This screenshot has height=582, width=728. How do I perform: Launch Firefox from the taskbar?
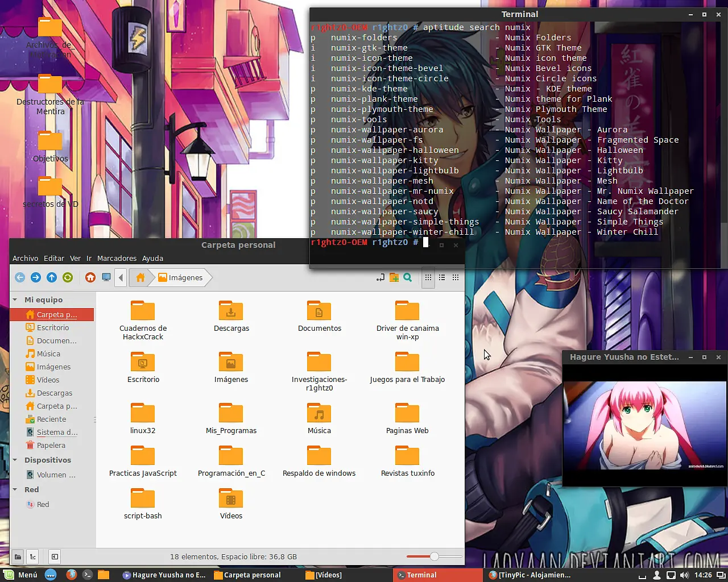71,575
